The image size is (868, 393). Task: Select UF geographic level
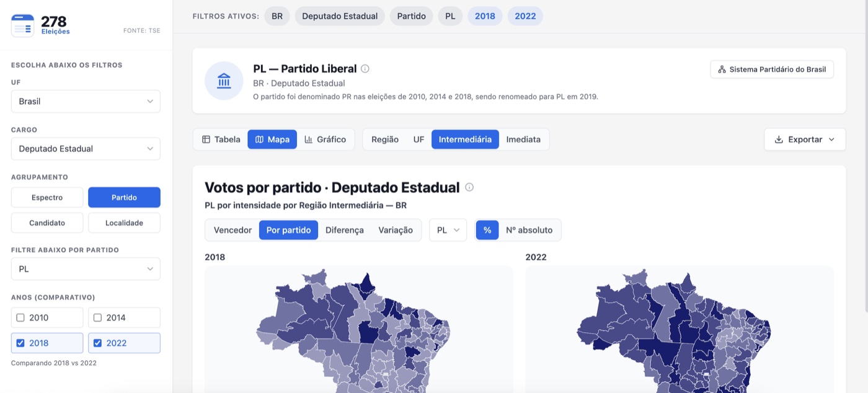419,139
